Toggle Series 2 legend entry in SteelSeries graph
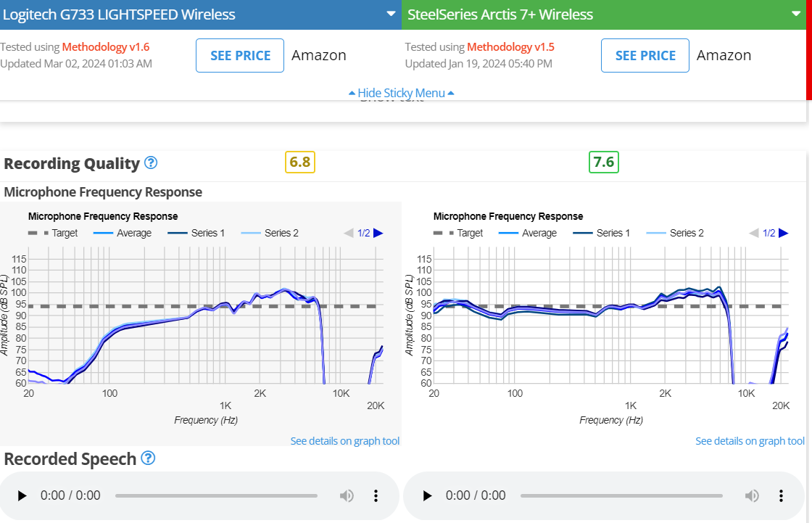 click(x=675, y=234)
